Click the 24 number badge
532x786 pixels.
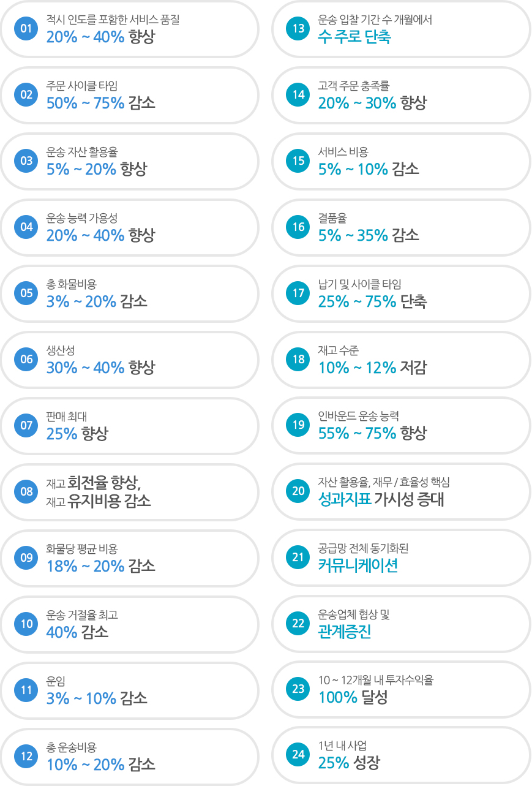pyautogui.click(x=298, y=755)
